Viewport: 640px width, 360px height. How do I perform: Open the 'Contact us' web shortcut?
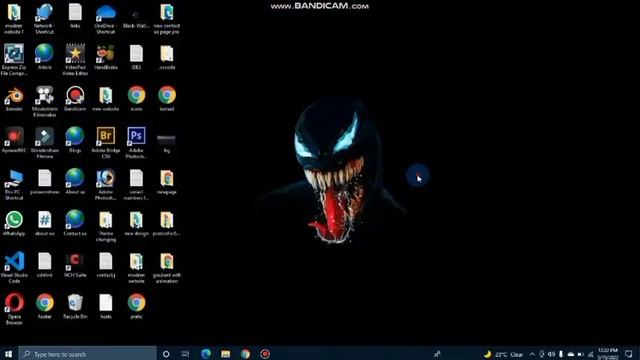[x=75, y=223]
